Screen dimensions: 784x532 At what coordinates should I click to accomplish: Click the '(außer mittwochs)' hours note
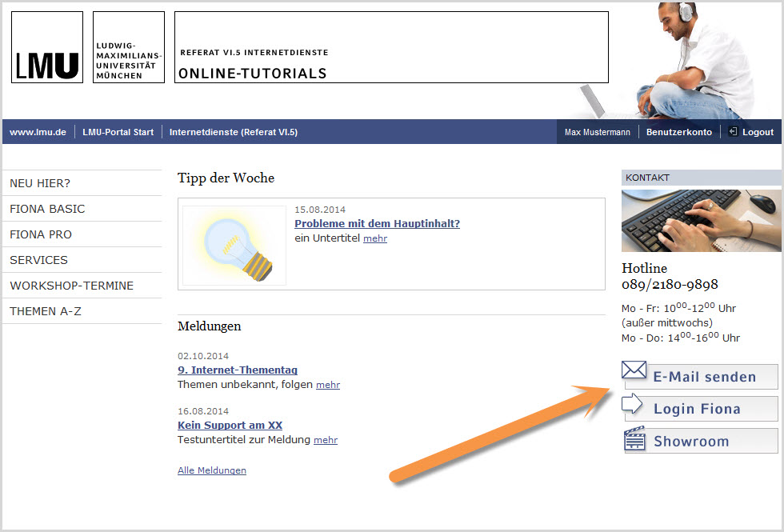(x=667, y=323)
